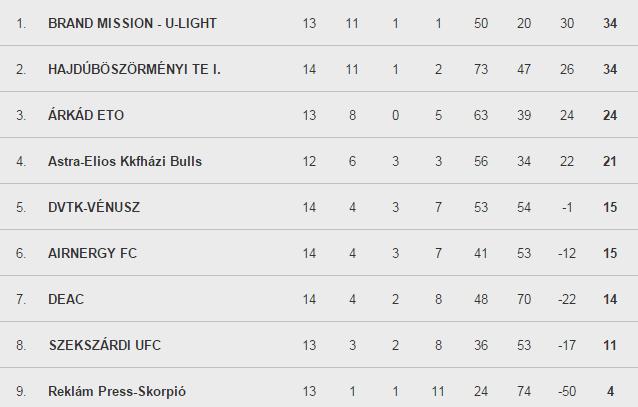Select the -50 goal difference for Reklám Press-Skorpió
Image resolution: width=638 pixels, height=407 pixels.
click(x=567, y=391)
